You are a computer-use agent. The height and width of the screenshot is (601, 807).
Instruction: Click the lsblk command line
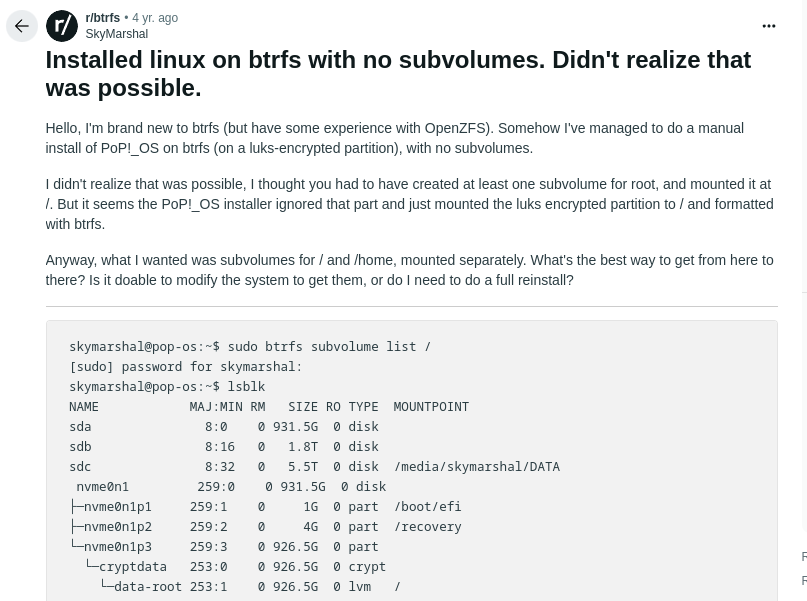(167, 386)
